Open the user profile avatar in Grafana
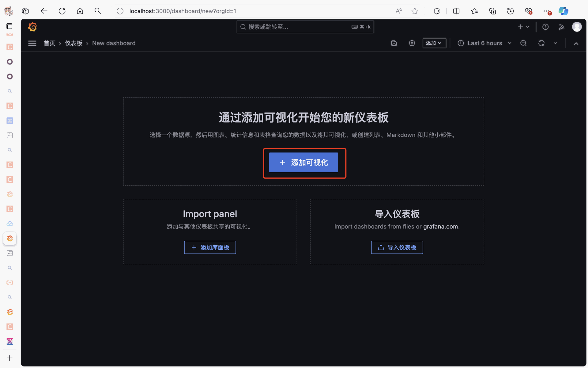Image resolution: width=588 pixels, height=368 pixels. tap(577, 27)
